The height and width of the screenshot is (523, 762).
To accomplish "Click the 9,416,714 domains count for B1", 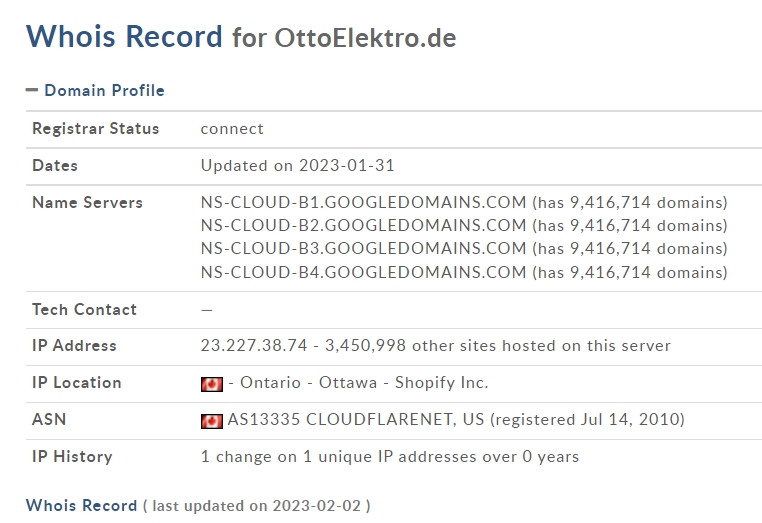I will [649, 202].
